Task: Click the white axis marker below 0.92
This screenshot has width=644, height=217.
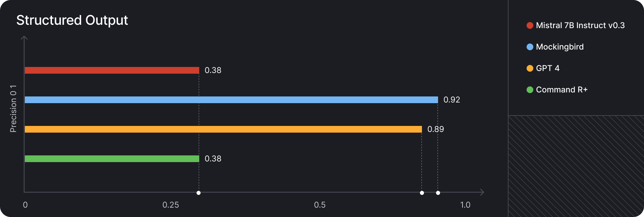Action: point(438,193)
